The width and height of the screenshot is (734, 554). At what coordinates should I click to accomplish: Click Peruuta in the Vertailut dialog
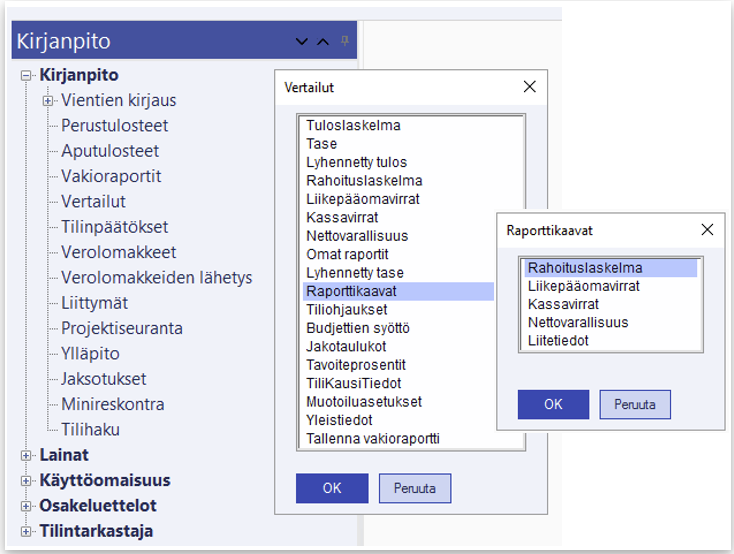414,488
